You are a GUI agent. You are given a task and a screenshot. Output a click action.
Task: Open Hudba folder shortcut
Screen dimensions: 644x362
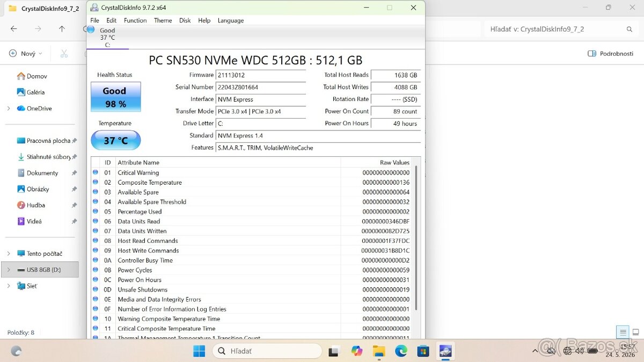tap(31, 205)
